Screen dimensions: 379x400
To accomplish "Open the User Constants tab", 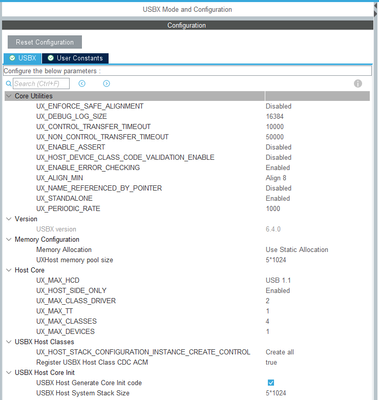I will click(x=75, y=58).
